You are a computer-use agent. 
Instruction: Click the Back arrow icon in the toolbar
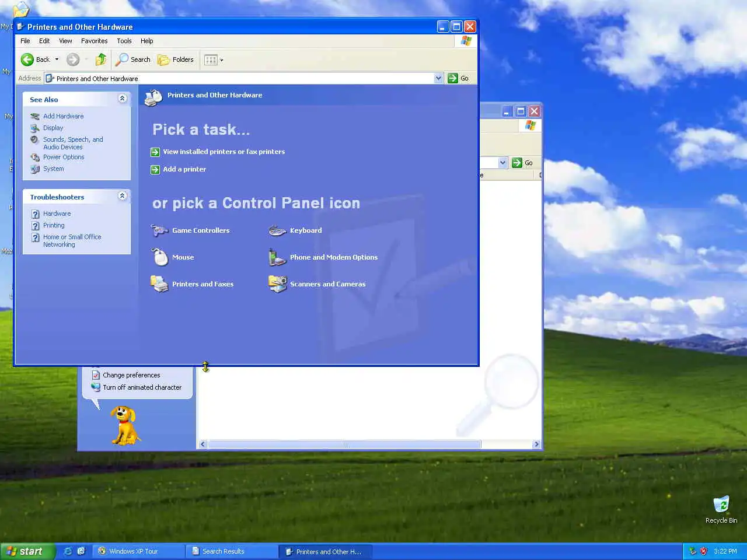[x=27, y=60]
